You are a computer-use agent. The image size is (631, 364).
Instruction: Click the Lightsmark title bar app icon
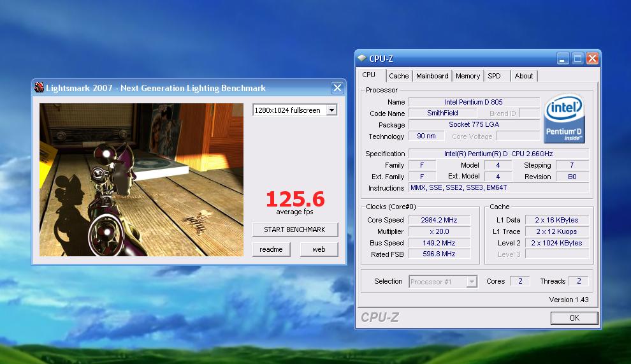pyautogui.click(x=39, y=87)
